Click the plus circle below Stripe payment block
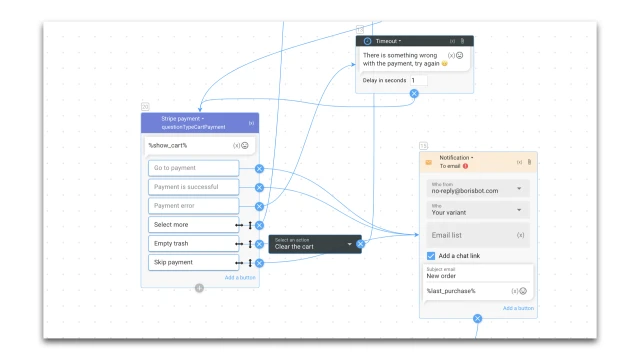Viewport: 640px width, 360px height. [199, 288]
